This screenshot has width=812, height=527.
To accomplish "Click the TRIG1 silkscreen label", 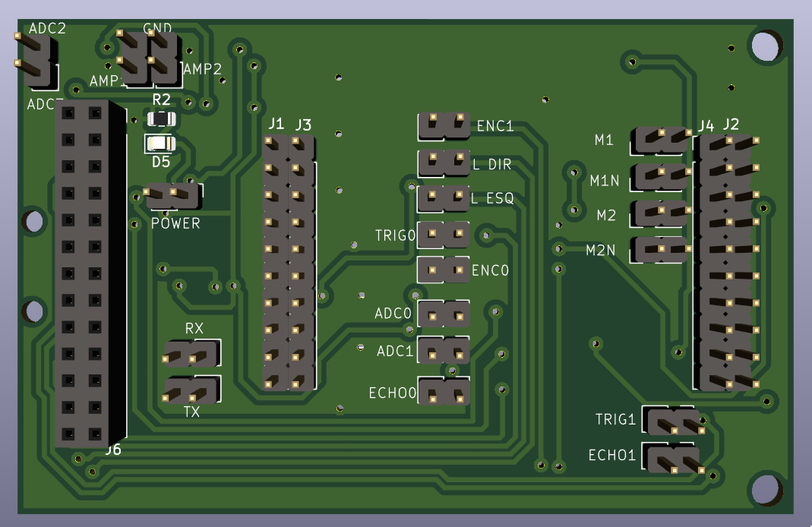I will 616,419.
